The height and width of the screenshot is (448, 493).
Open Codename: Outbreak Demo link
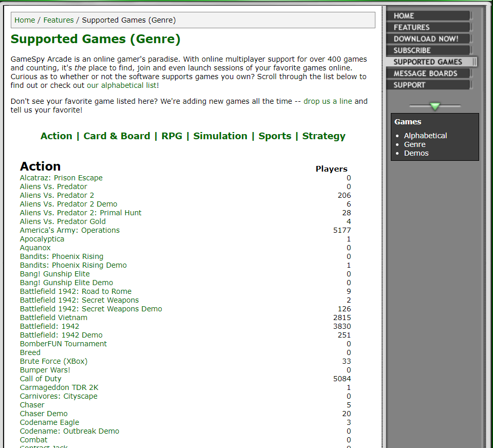point(69,432)
